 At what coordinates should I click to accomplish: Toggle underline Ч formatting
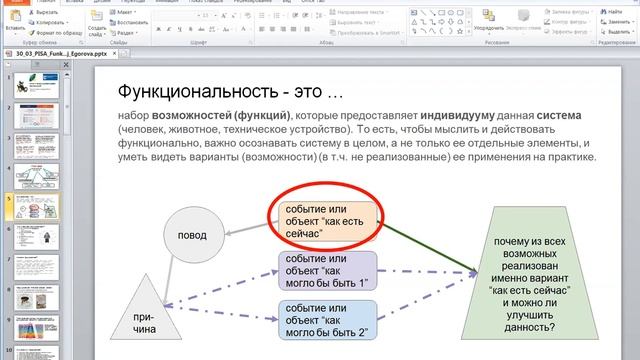(179, 29)
